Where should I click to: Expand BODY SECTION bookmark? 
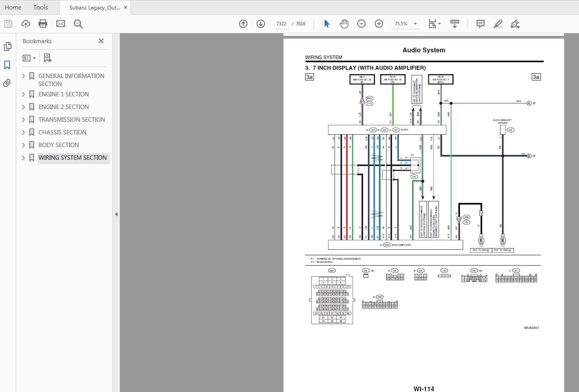pyautogui.click(x=23, y=145)
